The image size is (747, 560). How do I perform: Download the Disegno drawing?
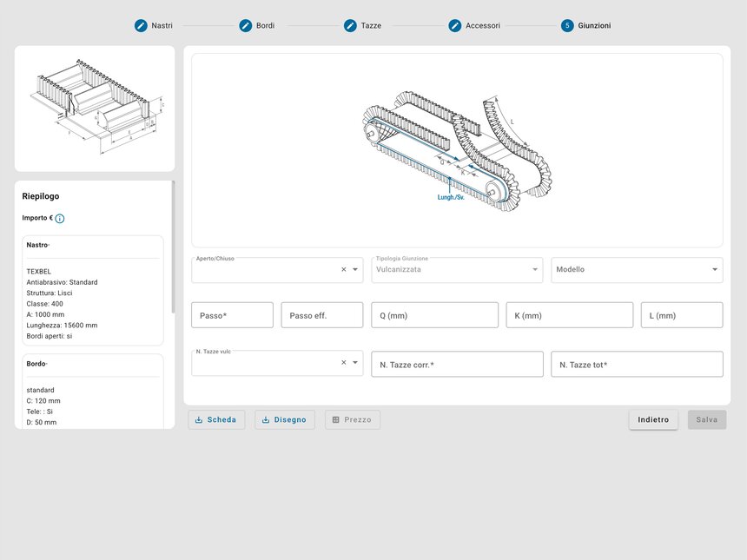click(284, 420)
